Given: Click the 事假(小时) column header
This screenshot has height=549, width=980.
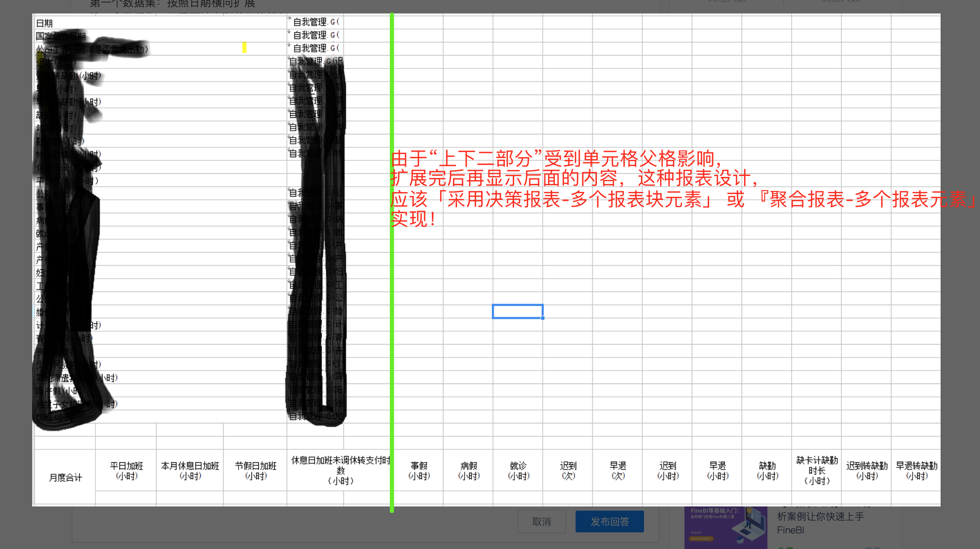Looking at the screenshot, I should (418, 471).
